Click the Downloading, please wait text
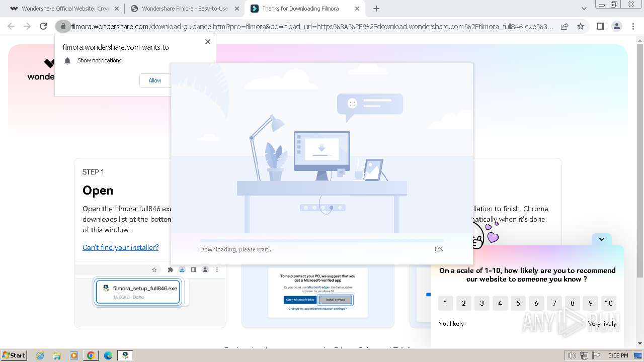Image resolution: width=644 pixels, height=362 pixels. (x=236, y=249)
